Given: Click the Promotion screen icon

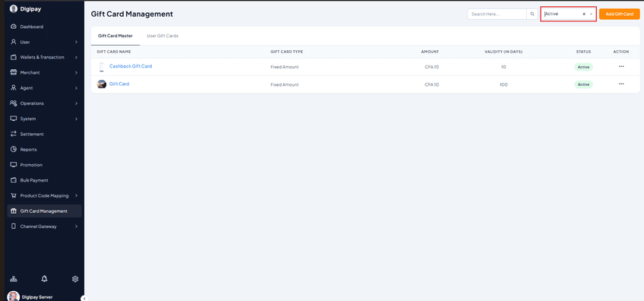Looking at the screenshot, I should [x=14, y=165].
